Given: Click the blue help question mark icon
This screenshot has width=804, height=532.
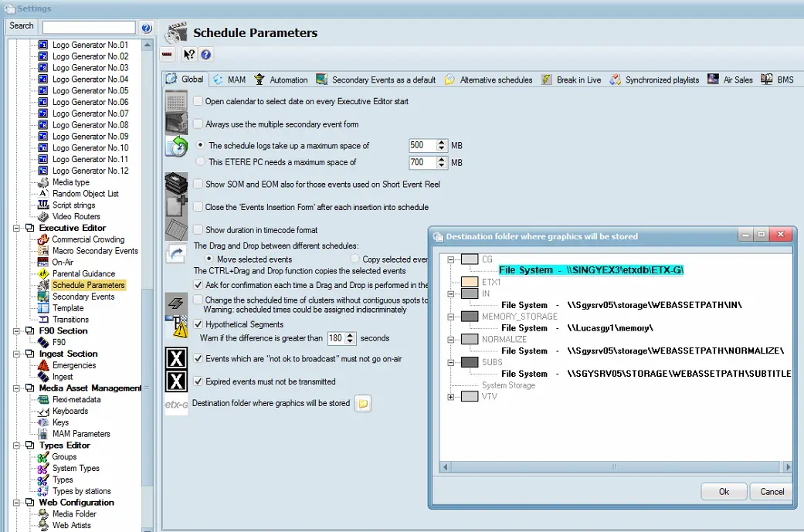Looking at the screenshot, I should pos(206,55).
